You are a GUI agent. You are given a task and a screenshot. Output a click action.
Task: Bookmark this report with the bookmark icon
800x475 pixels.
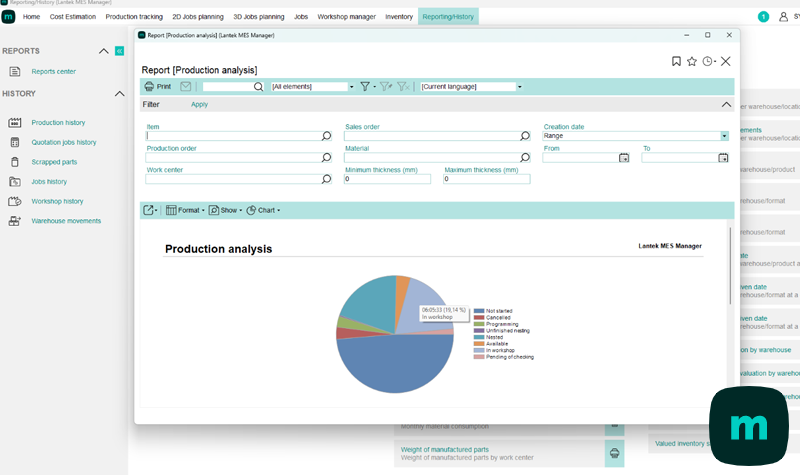(676, 61)
